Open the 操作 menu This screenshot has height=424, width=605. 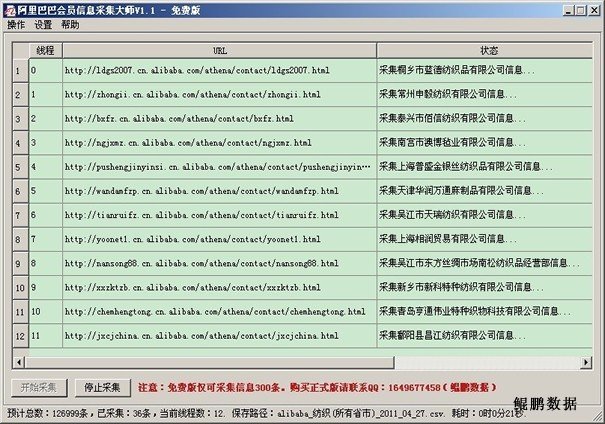(16, 25)
